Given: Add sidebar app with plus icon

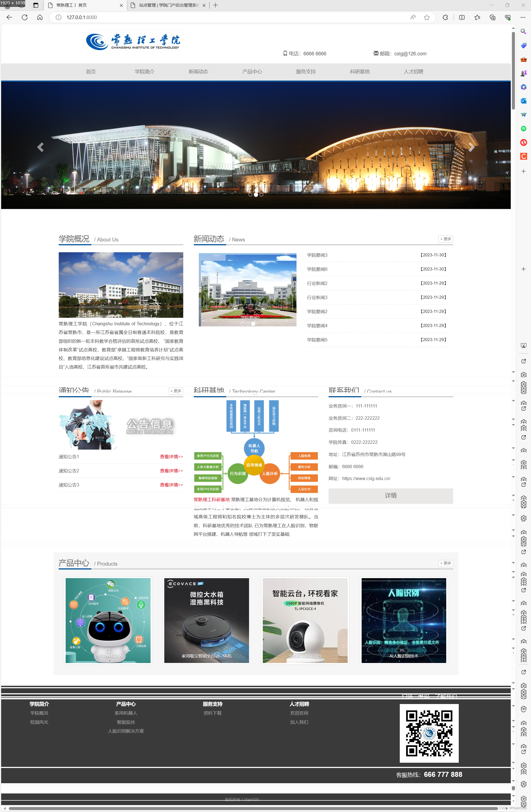Looking at the screenshot, I should [x=524, y=171].
